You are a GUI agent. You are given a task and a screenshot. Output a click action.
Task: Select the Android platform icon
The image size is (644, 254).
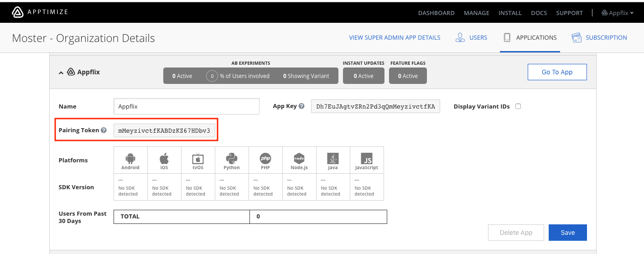(130, 159)
